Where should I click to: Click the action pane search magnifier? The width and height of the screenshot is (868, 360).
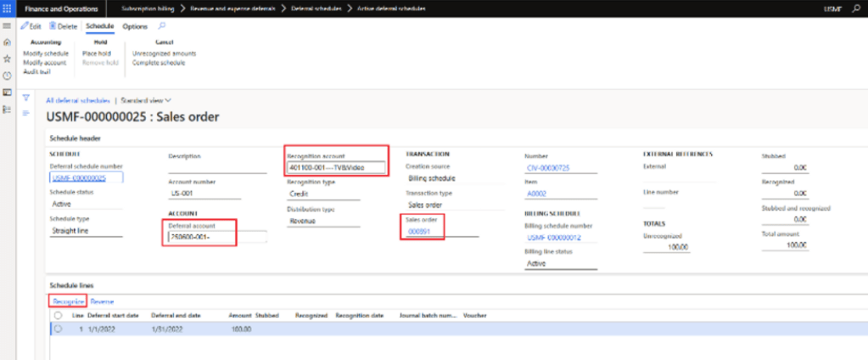click(161, 26)
